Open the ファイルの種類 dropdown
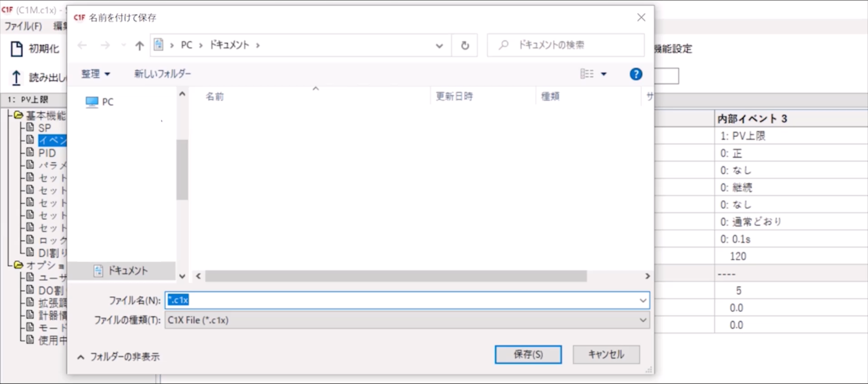 (643, 320)
